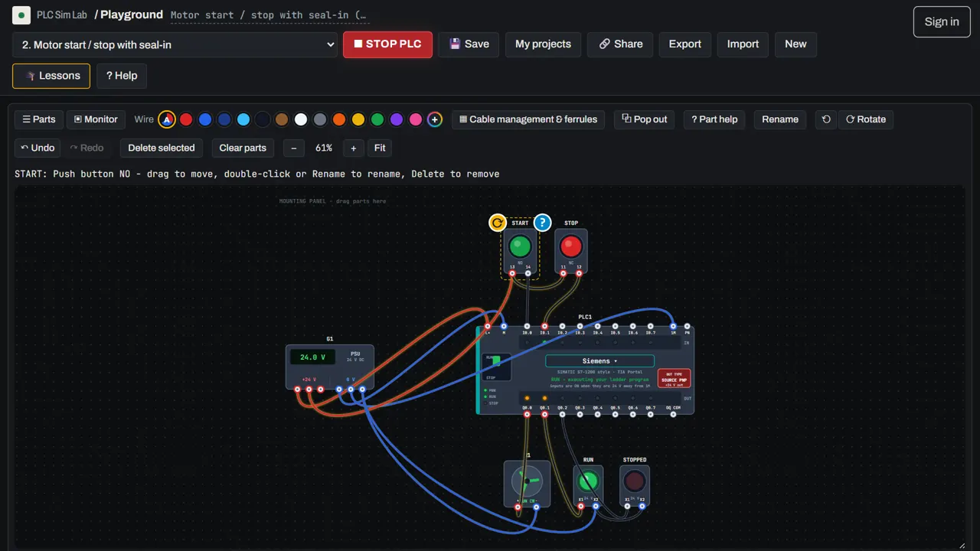The height and width of the screenshot is (551, 980).
Task: Pick the orange wire color
Action: 339,119
